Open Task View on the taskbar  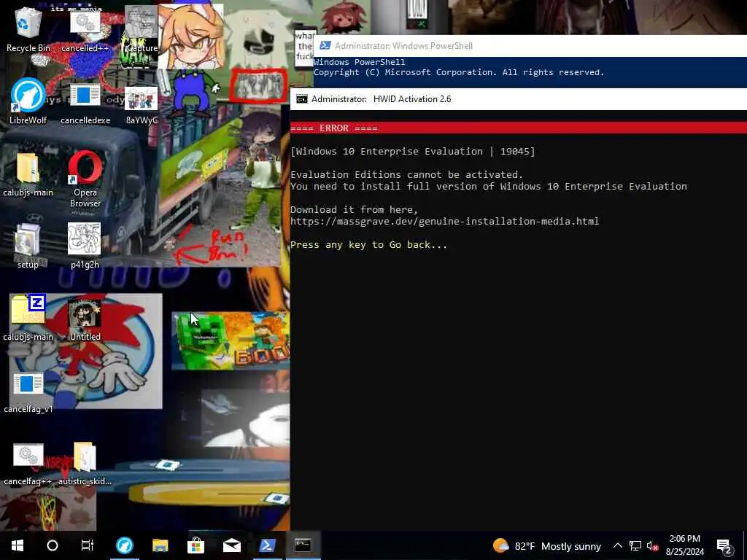(88, 545)
